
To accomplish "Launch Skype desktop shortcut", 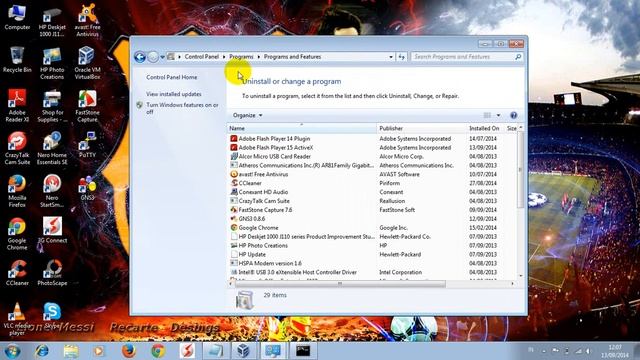I will pos(52,315).
